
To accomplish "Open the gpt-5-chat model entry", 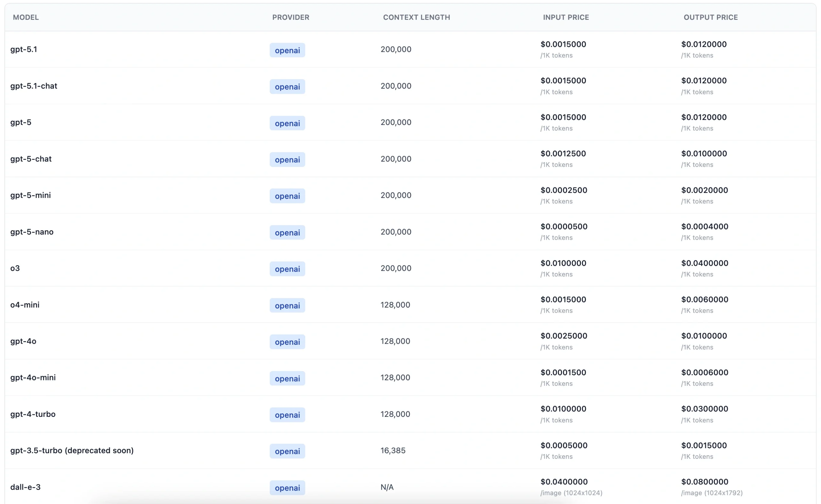I will (x=31, y=159).
